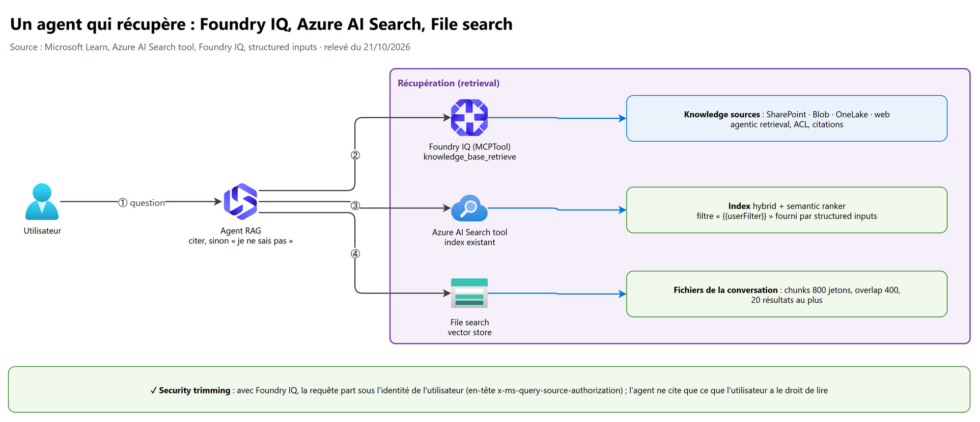The image size is (980, 422).
Task: Select the Agent RAG icon
Action: coord(240,201)
